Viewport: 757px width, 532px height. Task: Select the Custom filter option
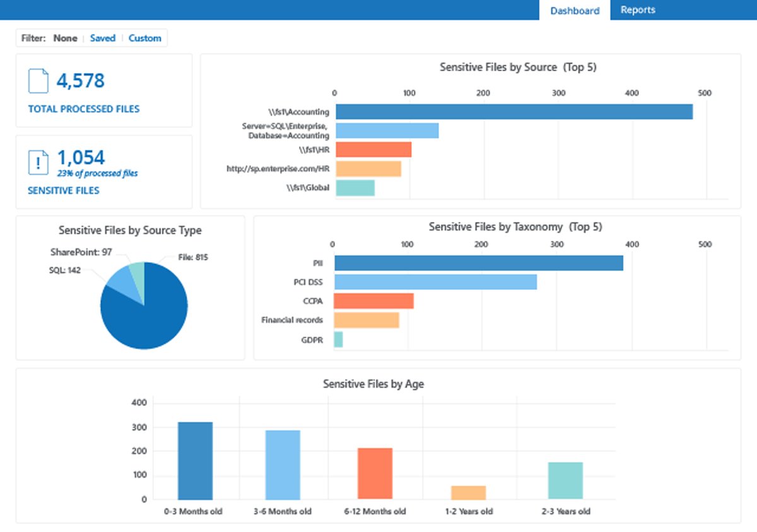pyautogui.click(x=145, y=38)
